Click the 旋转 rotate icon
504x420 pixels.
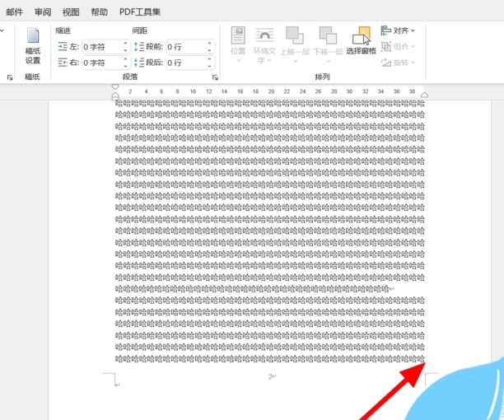[399, 63]
